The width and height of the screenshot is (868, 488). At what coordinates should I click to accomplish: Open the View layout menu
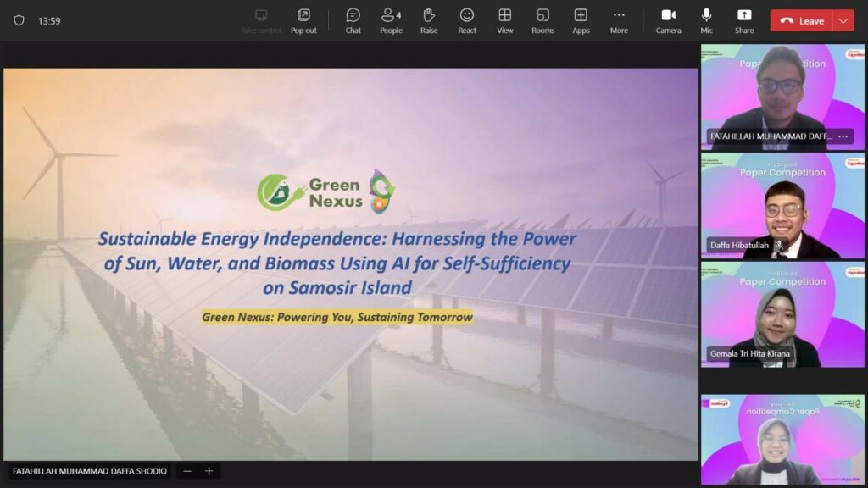click(x=505, y=20)
